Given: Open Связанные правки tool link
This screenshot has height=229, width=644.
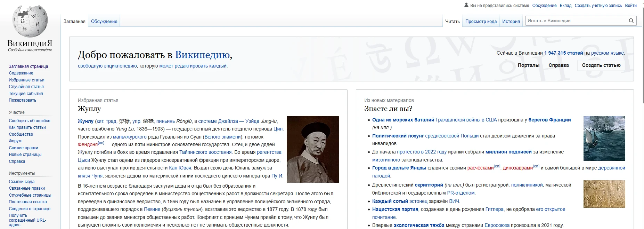Looking at the screenshot, I should pyautogui.click(x=27, y=188).
